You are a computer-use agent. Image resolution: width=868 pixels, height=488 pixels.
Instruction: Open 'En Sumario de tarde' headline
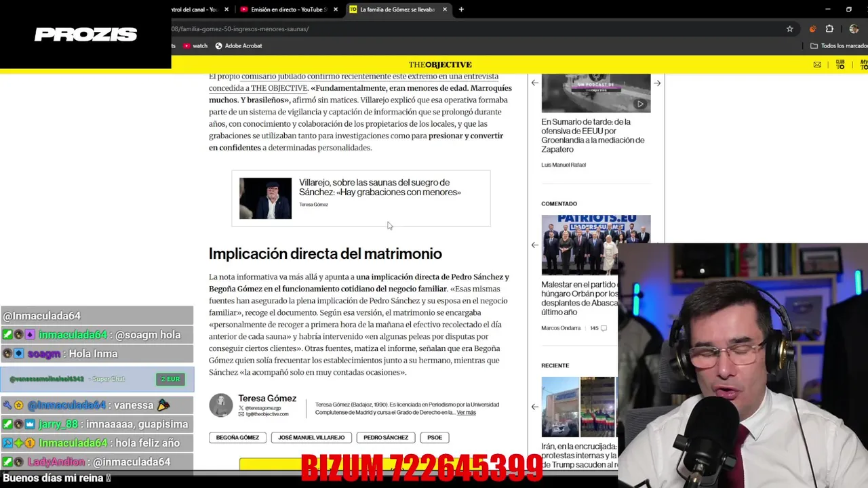click(593, 136)
